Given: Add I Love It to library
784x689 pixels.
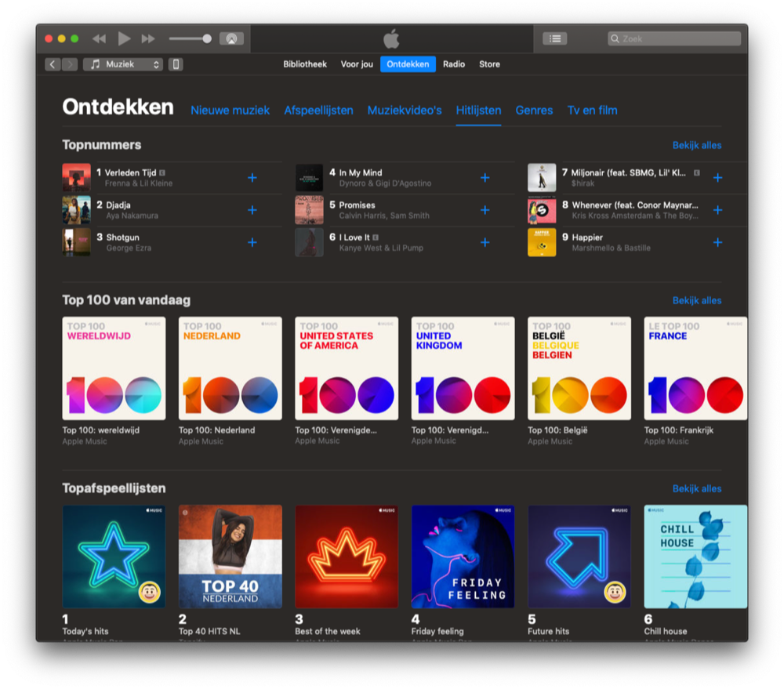Looking at the screenshot, I should 485,242.
